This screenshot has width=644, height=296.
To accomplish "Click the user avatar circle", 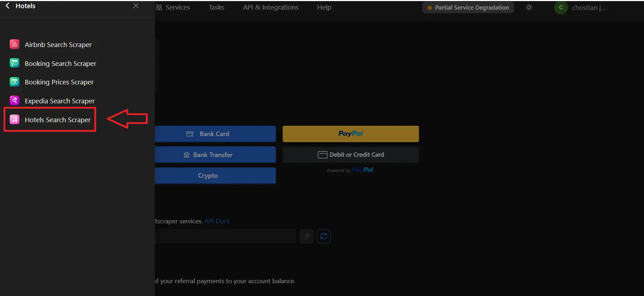I will click(561, 7).
